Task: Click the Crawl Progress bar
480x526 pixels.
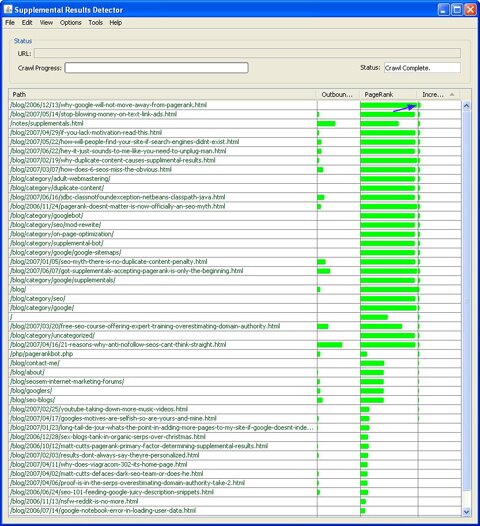Action: click(x=156, y=67)
